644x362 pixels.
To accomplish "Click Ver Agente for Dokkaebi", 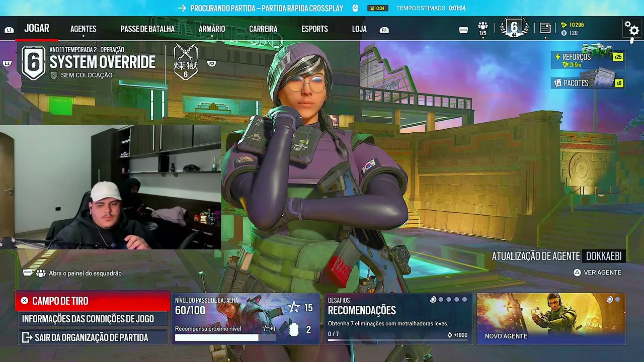I will point(597,273).
